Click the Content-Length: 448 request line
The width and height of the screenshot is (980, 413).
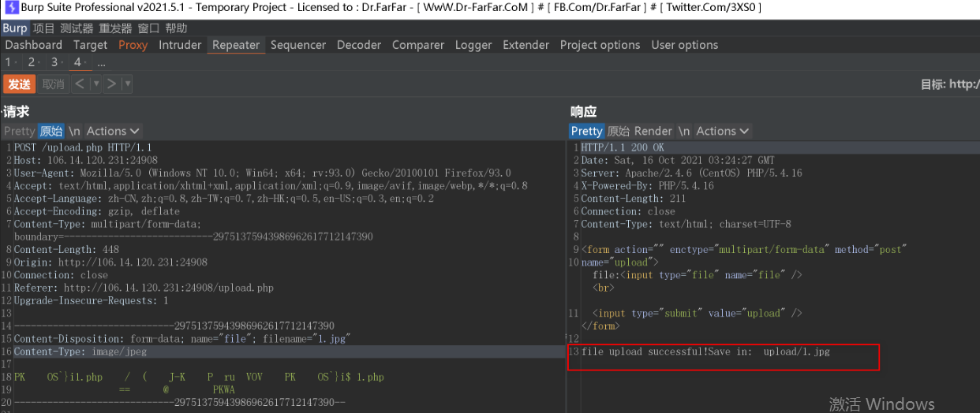click(x=66, y=249)
